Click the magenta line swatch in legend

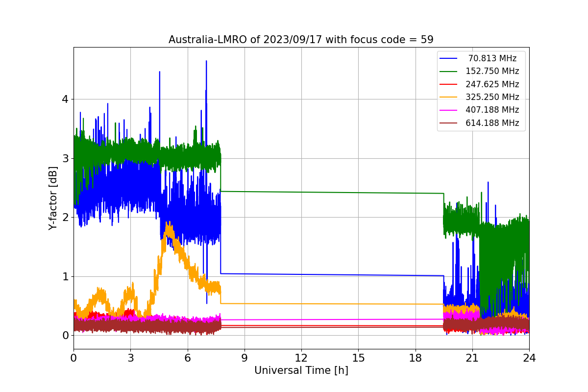pyautogui.click(x=449, y=110)
